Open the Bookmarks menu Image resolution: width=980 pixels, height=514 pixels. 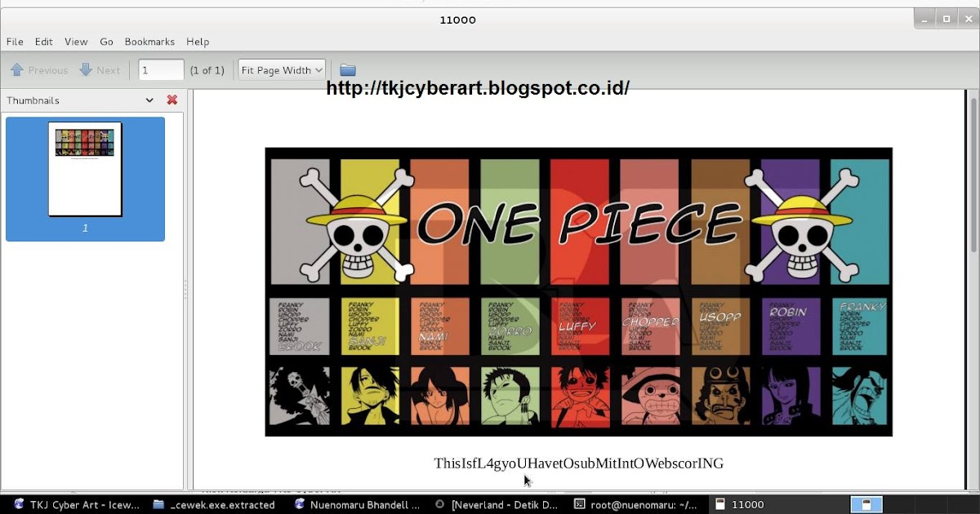(149, 42)
